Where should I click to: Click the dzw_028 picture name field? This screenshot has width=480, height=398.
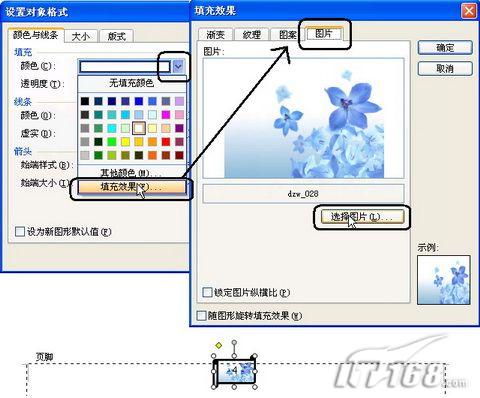pos(303,193)
